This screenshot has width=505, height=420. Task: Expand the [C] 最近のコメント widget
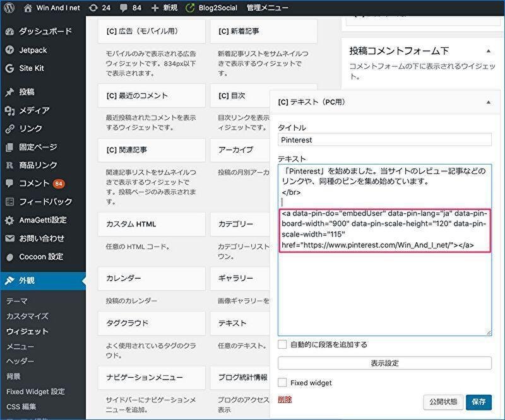[x=151, y=96]
